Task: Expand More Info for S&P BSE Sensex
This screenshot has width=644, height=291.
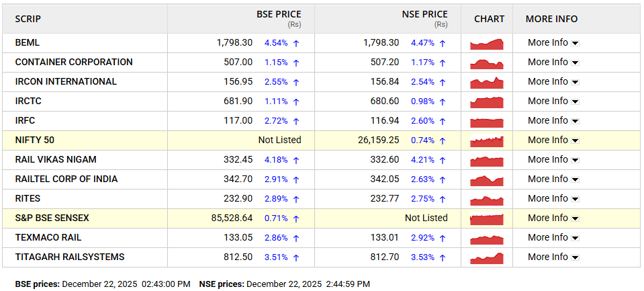Action: point(553,218)
